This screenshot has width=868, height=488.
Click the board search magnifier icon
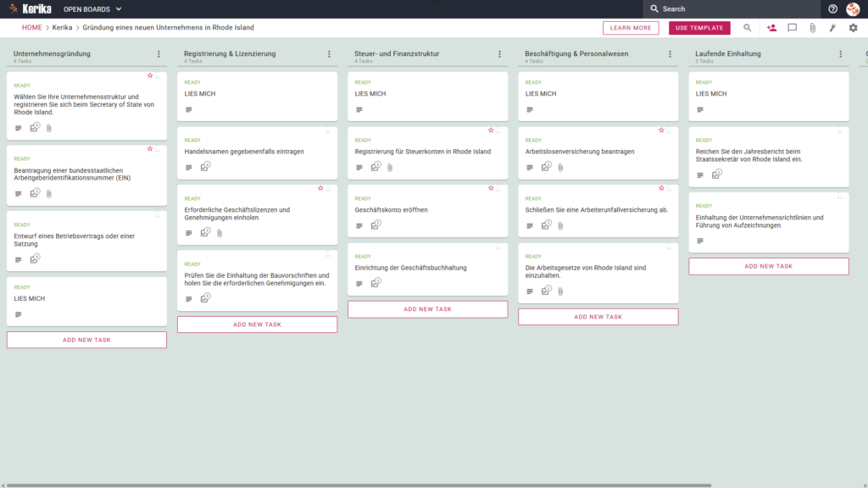point(748,28)
